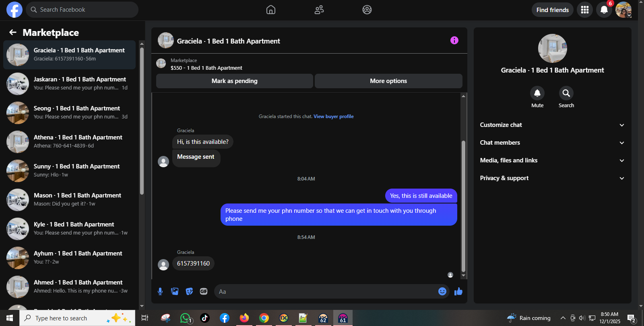The height and width of the screenshot is (326, 644).
Task: Show hidden system tray icons chevron
Action: tap(563, 318)
